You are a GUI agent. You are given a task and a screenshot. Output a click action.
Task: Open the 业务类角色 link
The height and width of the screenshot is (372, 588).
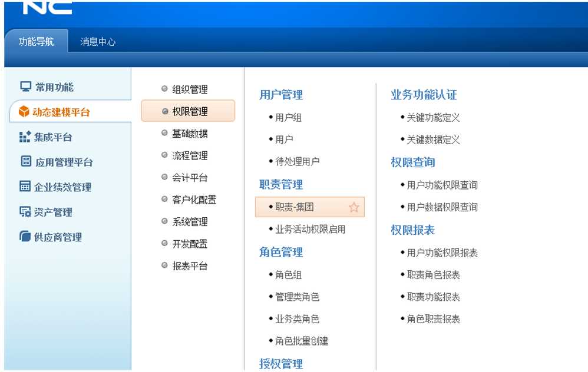[x=297, y=319]
